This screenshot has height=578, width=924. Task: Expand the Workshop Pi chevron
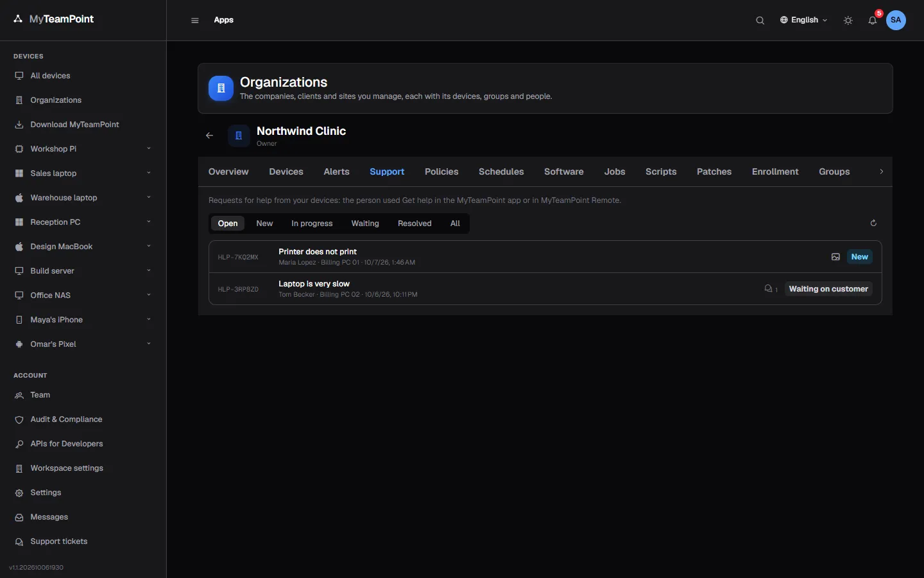coord(149,148)
